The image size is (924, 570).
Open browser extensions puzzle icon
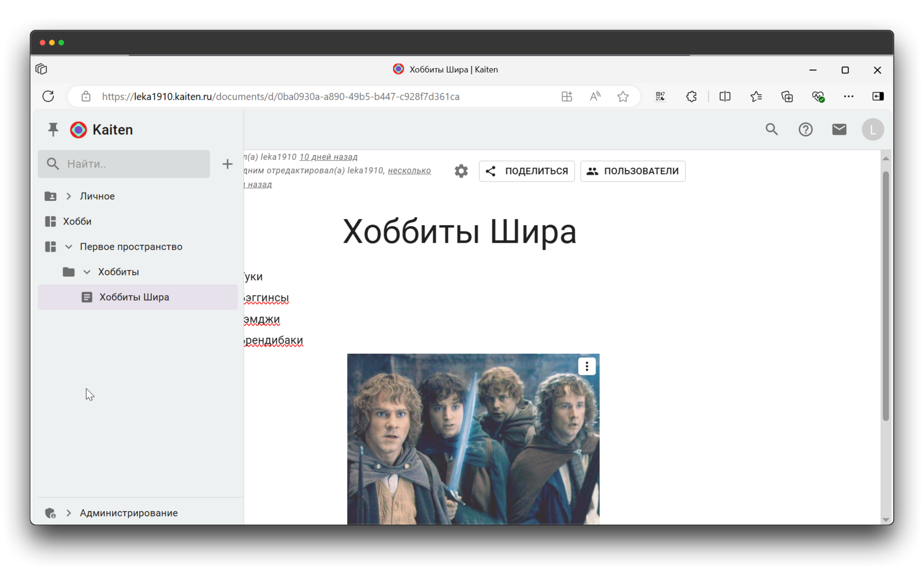[691, 96]
